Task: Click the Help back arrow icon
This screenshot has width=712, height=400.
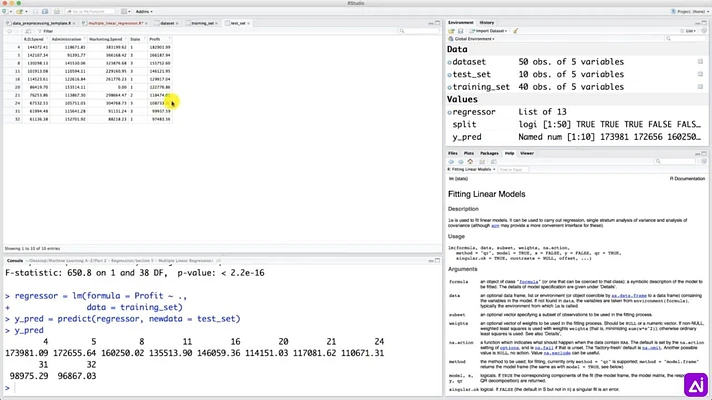Action: pos(451,162)
